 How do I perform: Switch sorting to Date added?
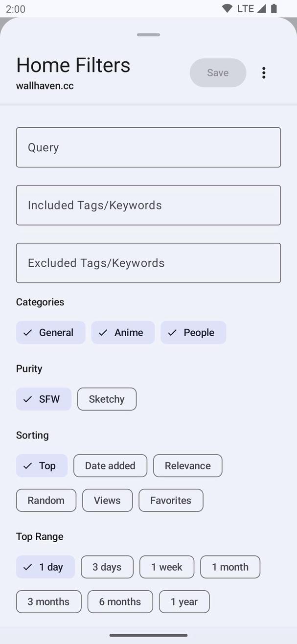coord(110,465)
